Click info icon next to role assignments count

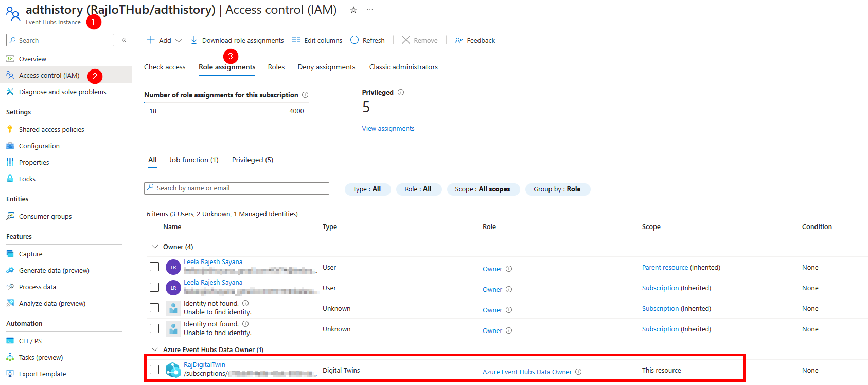coord(305,95)
